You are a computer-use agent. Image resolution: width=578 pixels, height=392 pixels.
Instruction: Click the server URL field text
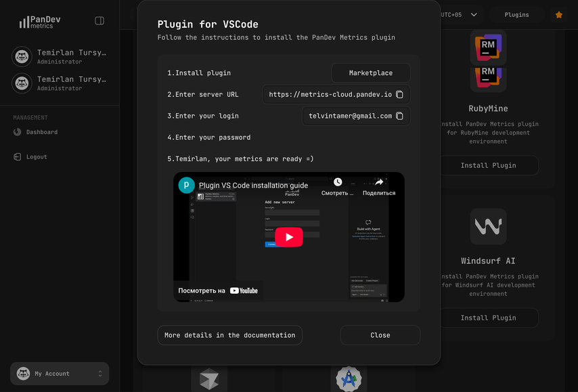pos(330,94)
